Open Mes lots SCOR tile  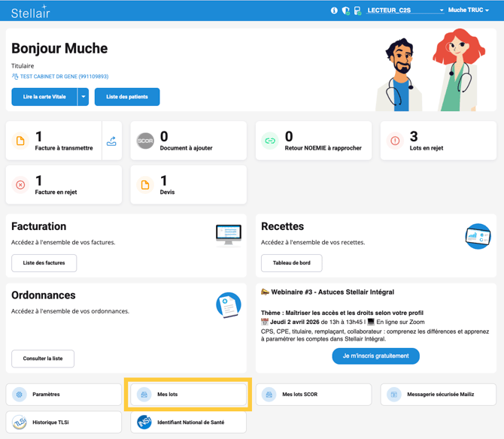click(x=314, y=394)
